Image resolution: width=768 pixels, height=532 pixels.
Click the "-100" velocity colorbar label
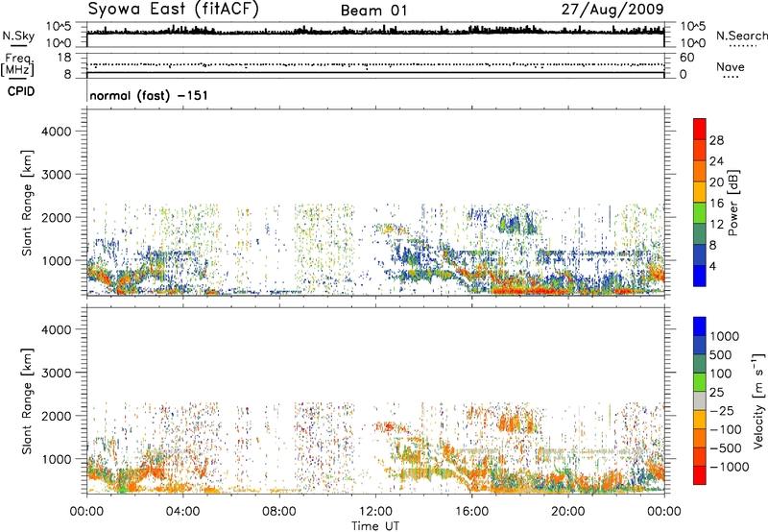[x=726, y=429]
